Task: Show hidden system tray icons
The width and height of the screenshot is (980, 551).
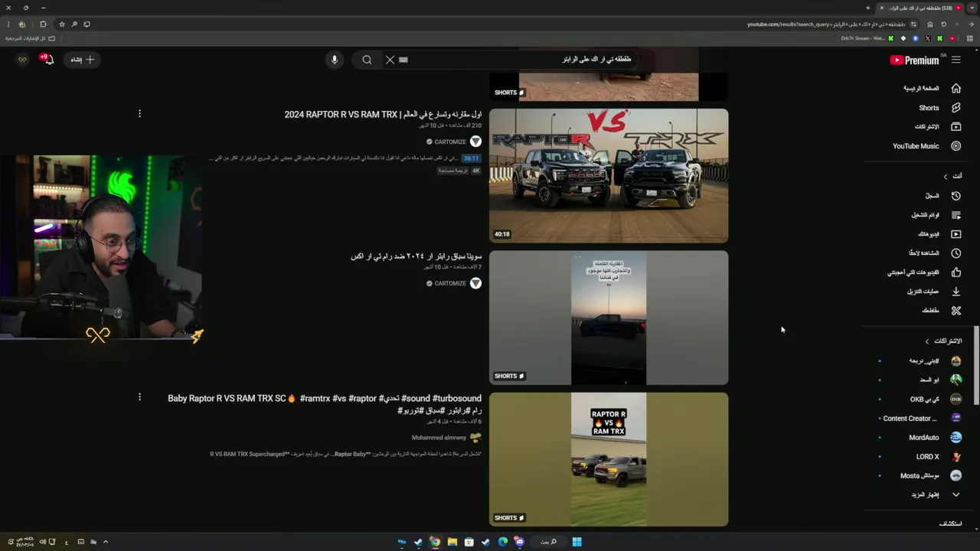Action: [106, 542]
